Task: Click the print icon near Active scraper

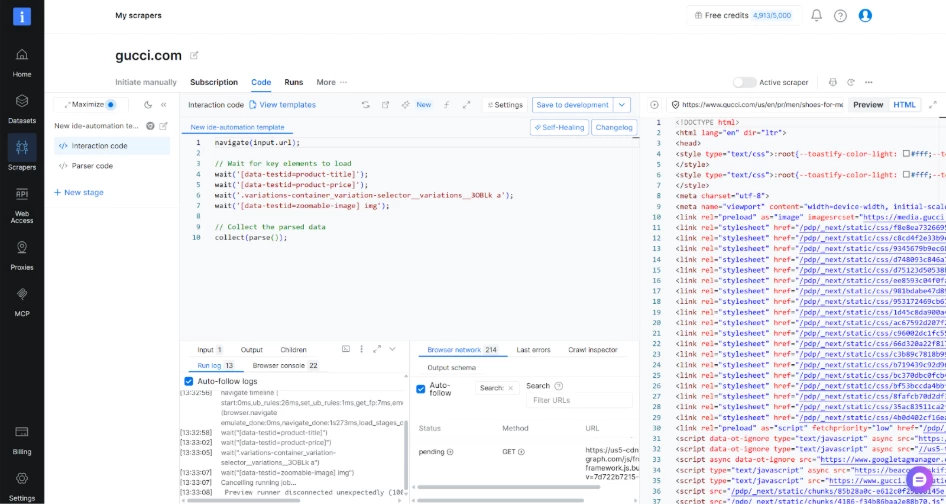Action: pos(833,82)
